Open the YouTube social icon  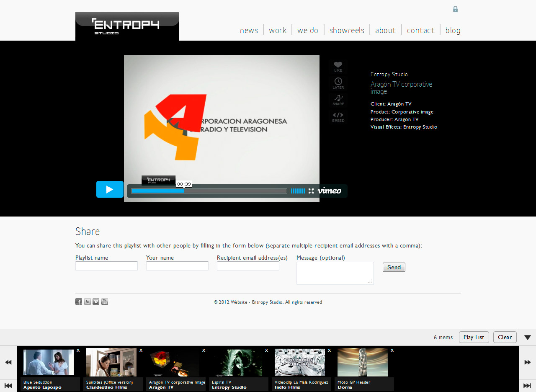(x=105, y=302)
